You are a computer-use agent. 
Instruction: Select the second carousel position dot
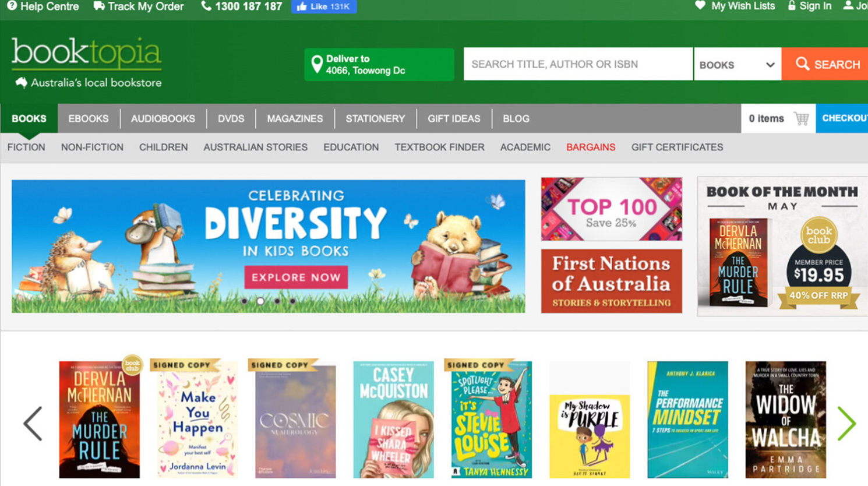click(x=260, y=301)
